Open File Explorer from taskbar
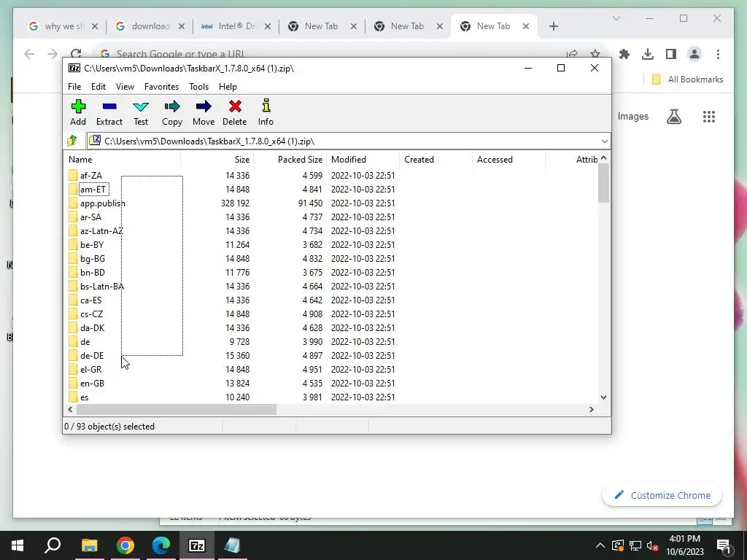 [x=89, y=545]
